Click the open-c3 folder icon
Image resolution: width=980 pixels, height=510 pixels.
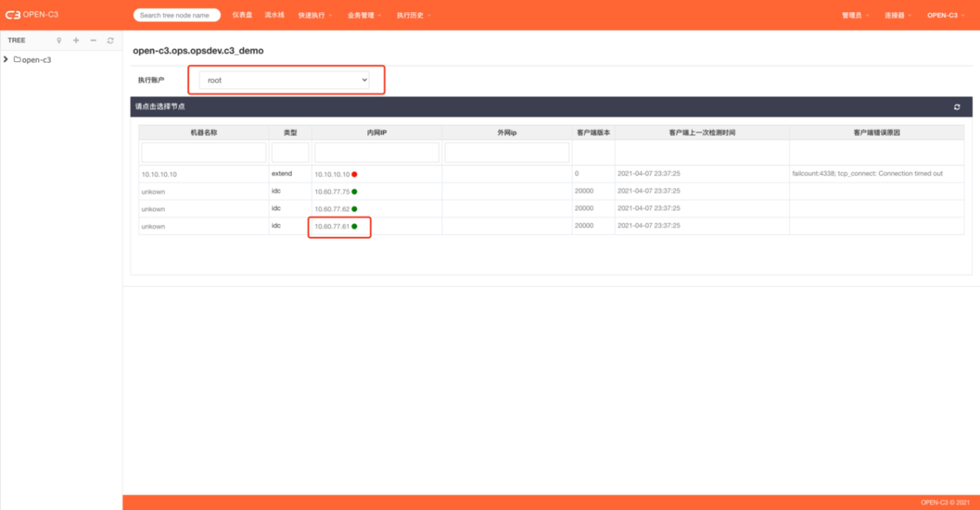tap(17, 59)
